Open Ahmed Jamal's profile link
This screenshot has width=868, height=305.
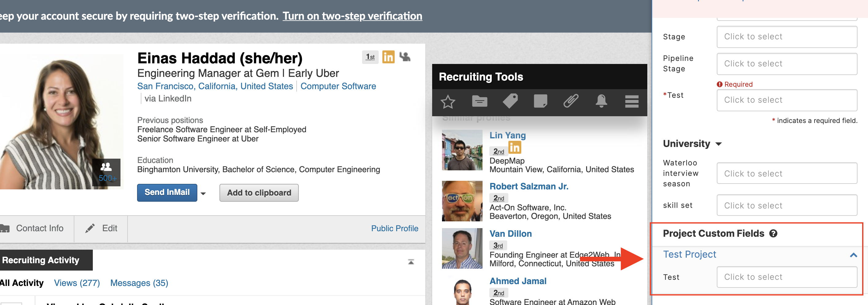[x=518, y=281]
